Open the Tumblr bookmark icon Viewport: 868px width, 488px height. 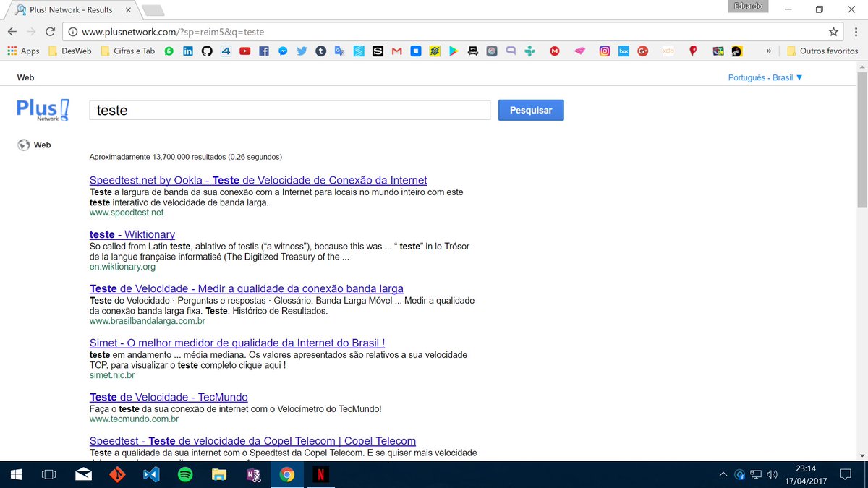click(x=320, y=51)
